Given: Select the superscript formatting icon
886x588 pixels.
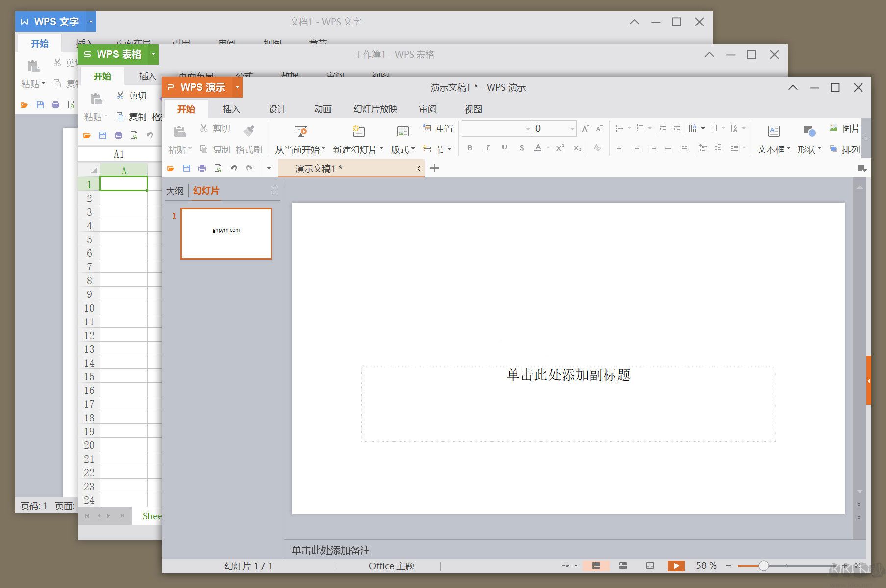Looking at the screenshot, I should click(x=559, y=147).
